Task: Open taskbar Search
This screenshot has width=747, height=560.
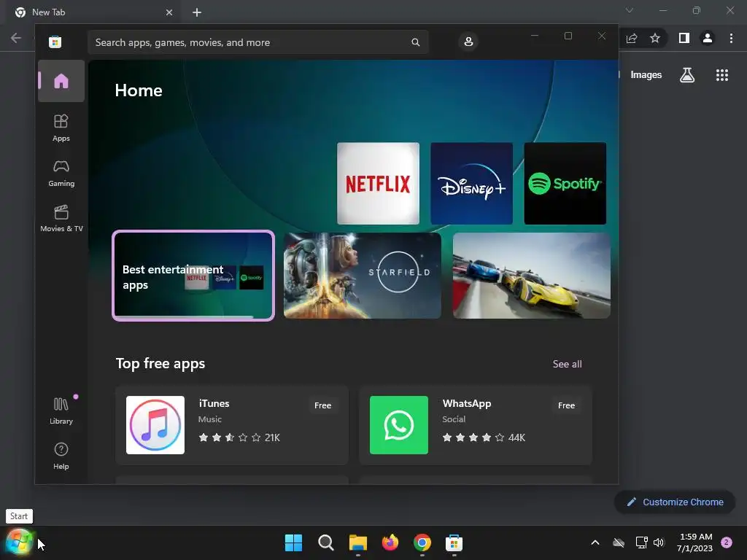Action: point(326,542)
